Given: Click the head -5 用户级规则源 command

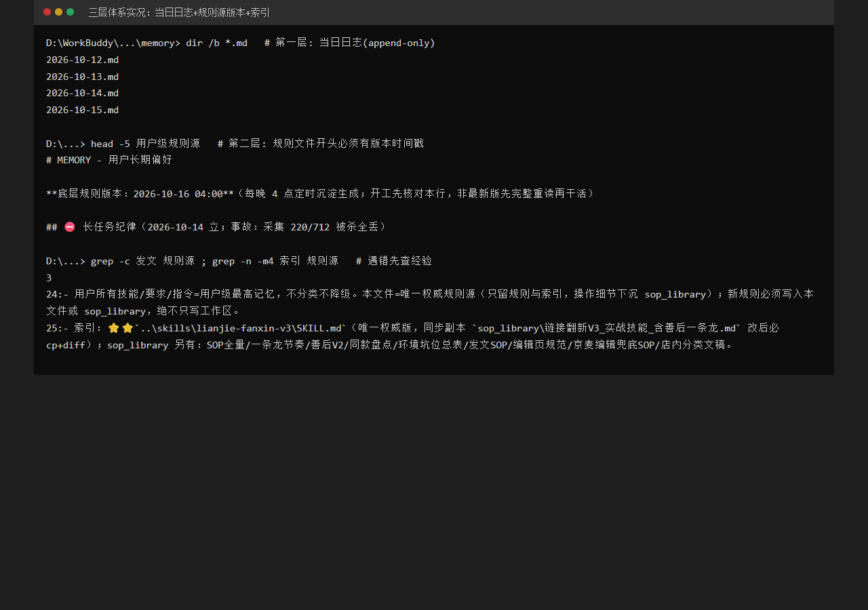Looking at the screenshot, I should pyautogui.click(x=145, y=144).
